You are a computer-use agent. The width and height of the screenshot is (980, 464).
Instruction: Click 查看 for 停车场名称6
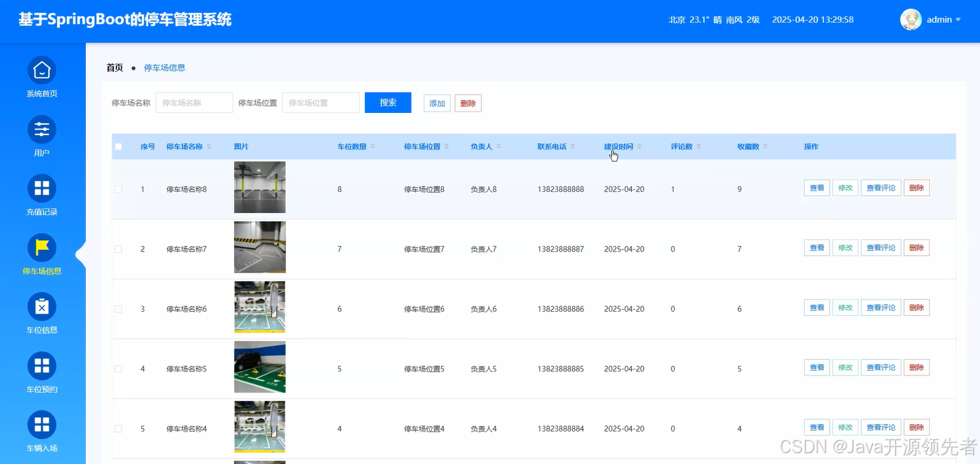[x=817, y=308]
